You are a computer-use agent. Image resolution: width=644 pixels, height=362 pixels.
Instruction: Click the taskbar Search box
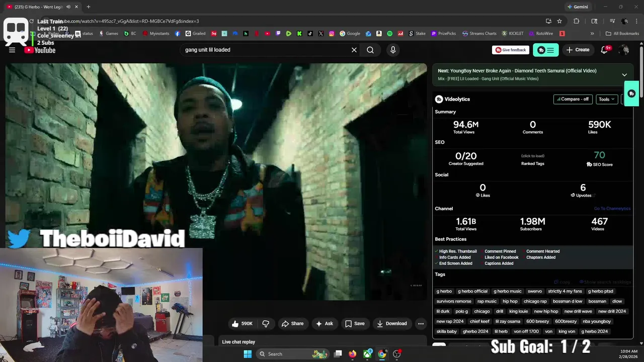tap(293, 354)
